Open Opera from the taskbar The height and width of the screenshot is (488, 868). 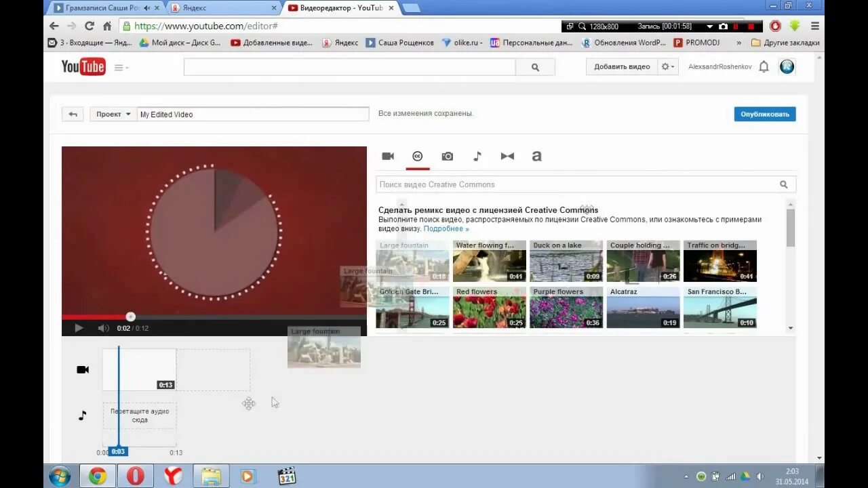coord(135,476)
